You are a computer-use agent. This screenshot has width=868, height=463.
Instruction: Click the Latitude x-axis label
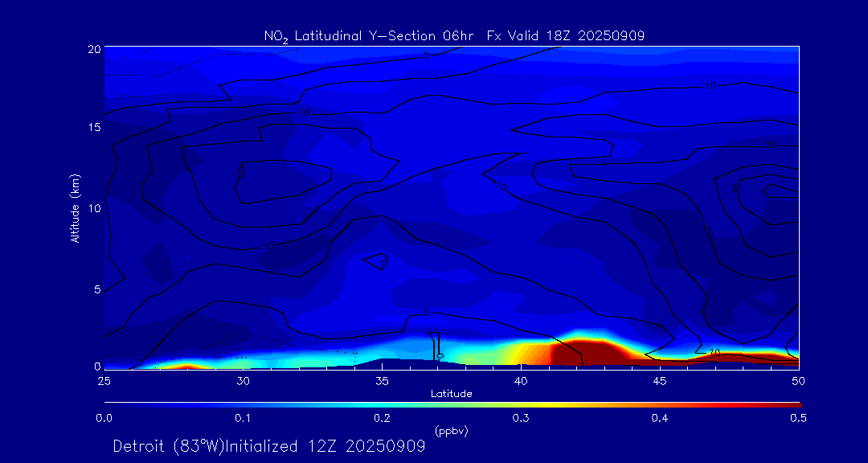(451, 394)
